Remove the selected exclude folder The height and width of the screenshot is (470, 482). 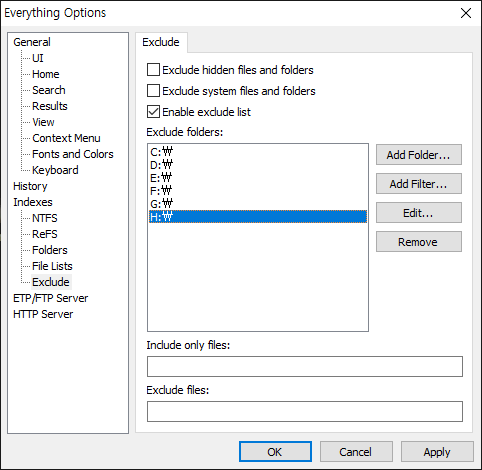click(419, 242)
